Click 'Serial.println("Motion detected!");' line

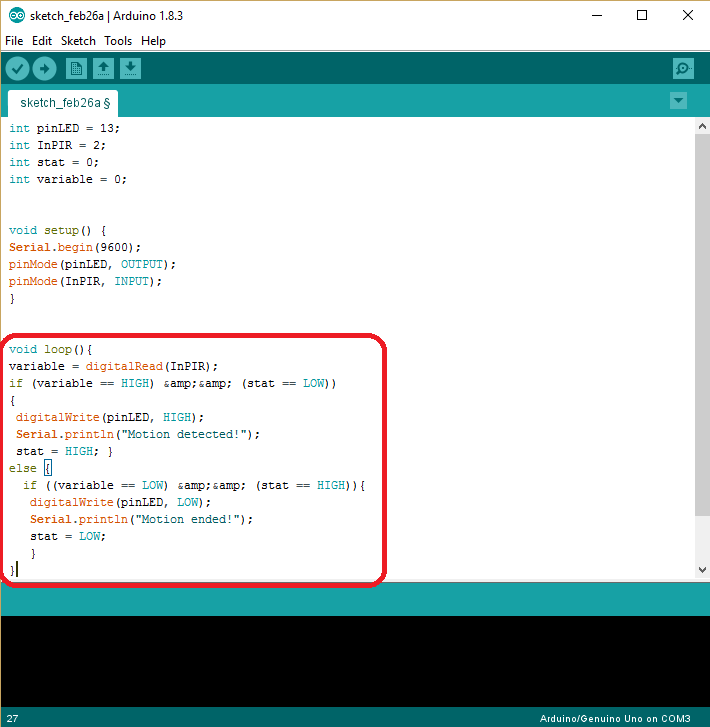point(138,434)
